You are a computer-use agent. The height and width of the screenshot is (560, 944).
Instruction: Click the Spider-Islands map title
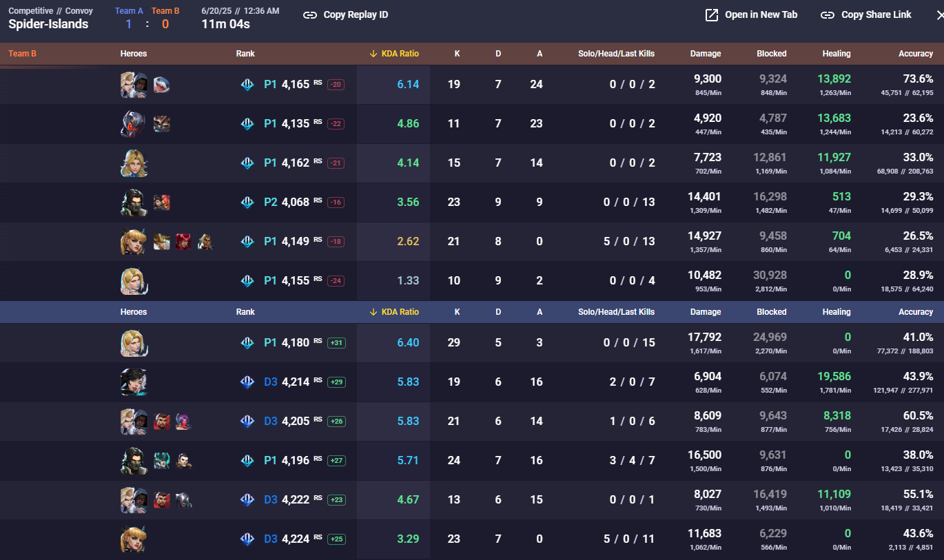(48, 24)
